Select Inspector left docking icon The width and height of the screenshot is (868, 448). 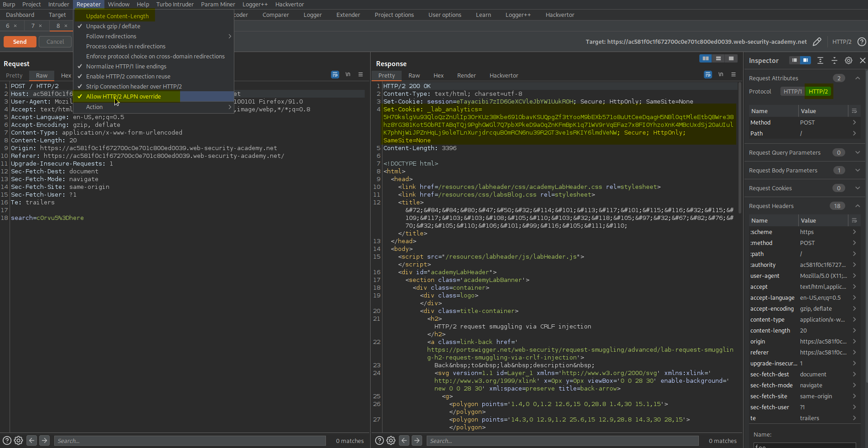[795, 60]
